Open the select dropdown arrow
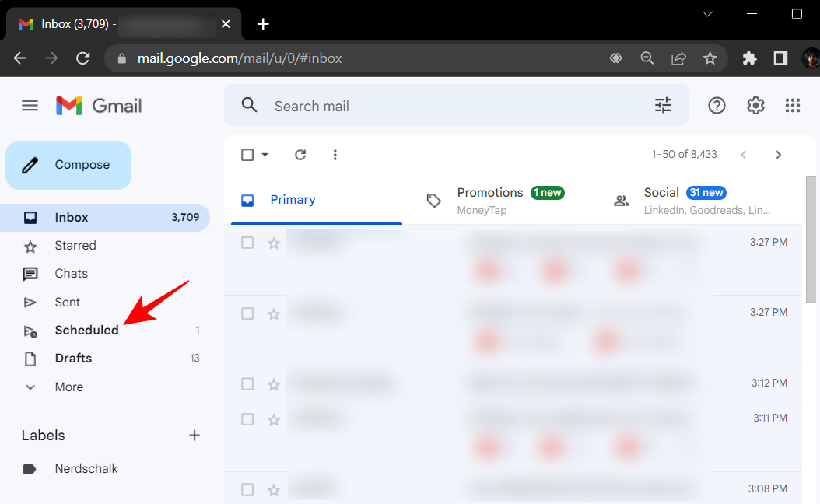This screenshot has height=504, width=820. [x=265, y=155]
